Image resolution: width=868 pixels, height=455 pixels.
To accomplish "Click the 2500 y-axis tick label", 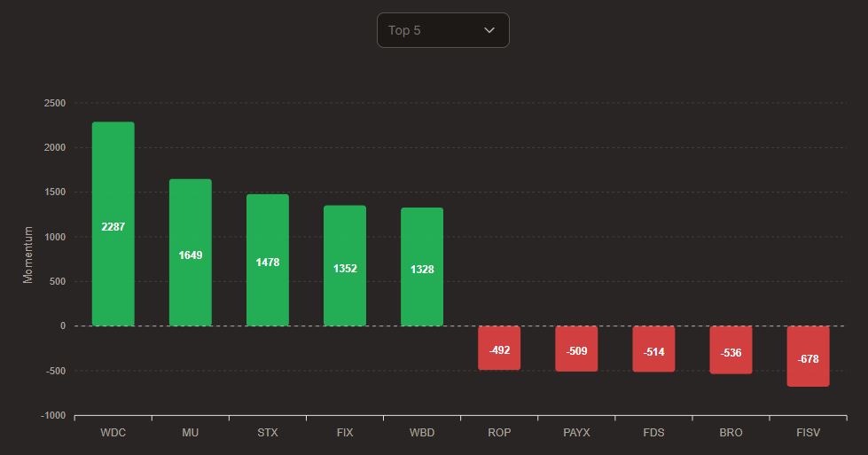I will point(54,104).
